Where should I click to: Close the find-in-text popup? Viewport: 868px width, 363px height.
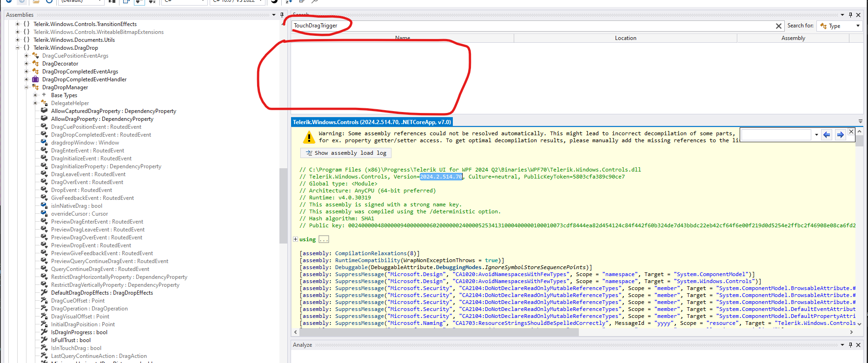[851, 132]
